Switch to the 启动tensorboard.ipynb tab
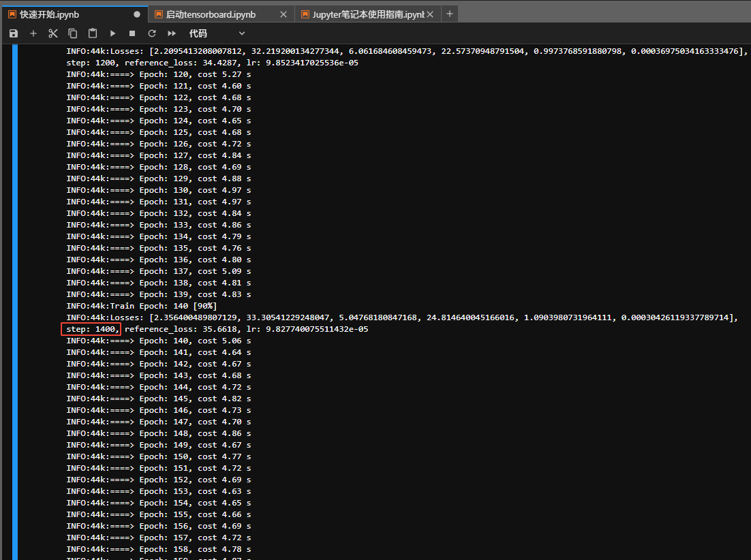 coord(211,14)
